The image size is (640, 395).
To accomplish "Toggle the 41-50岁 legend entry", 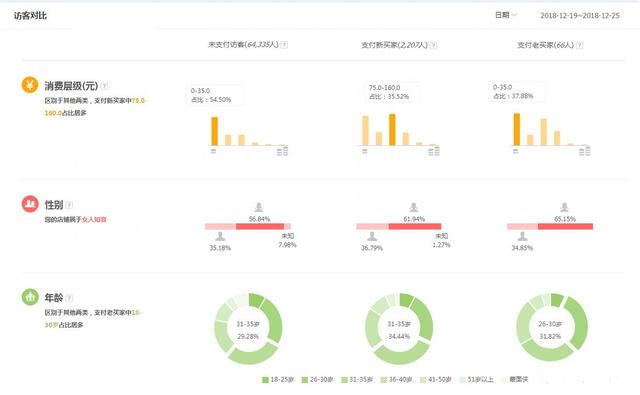I will click(436, 380).
